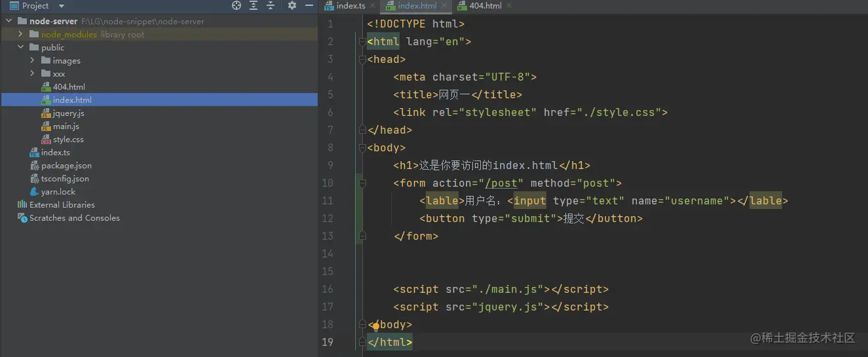Viewport: 868px width, 357px height.
Task: Fold the head tag on line 3
Action: pyautogui.click(x=362, y=60)
